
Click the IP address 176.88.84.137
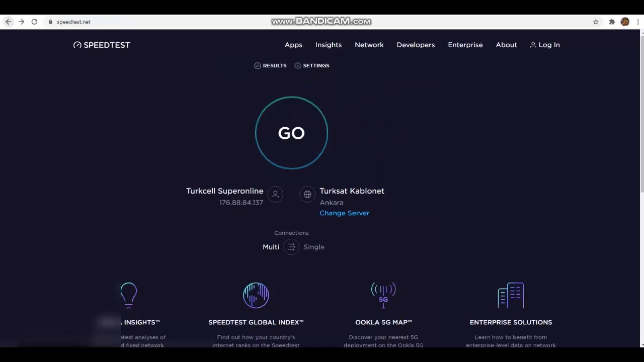(241, 202)
